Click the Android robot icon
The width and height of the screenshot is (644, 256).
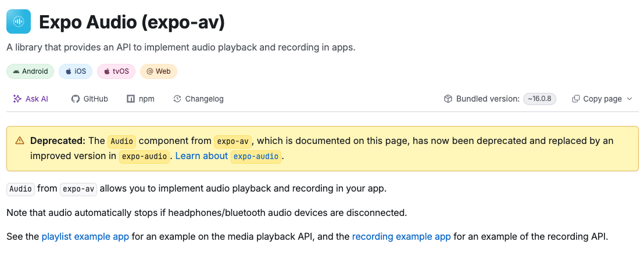tap(16, 71)
